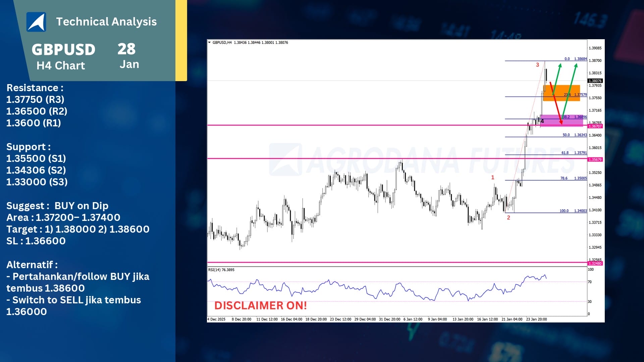Click the DISCLAIMER ON! text
Viewport: 644px width, 362px height.
(260, 305)
